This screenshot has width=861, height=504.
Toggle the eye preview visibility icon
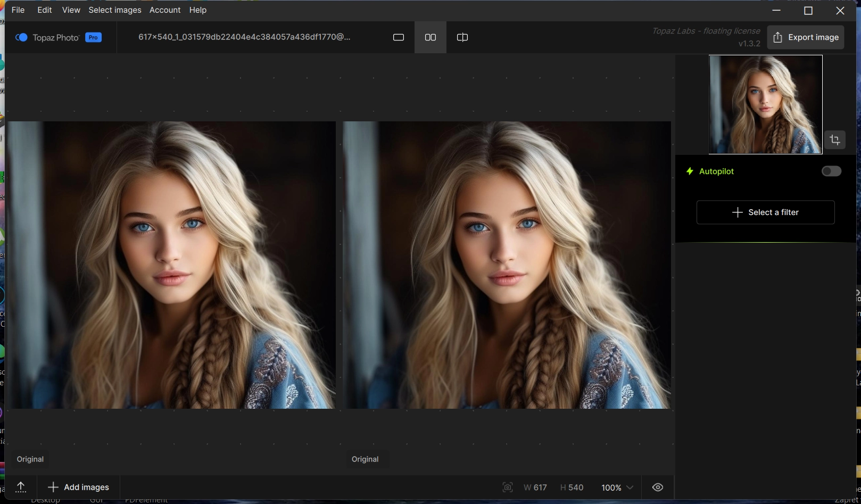click(658, 488)
